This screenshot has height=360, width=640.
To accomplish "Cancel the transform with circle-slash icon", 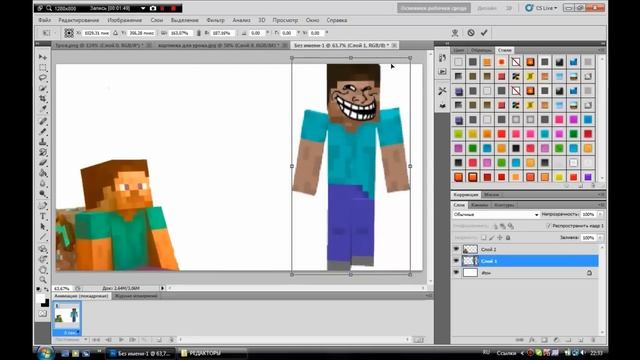I will tap(471, 33).
